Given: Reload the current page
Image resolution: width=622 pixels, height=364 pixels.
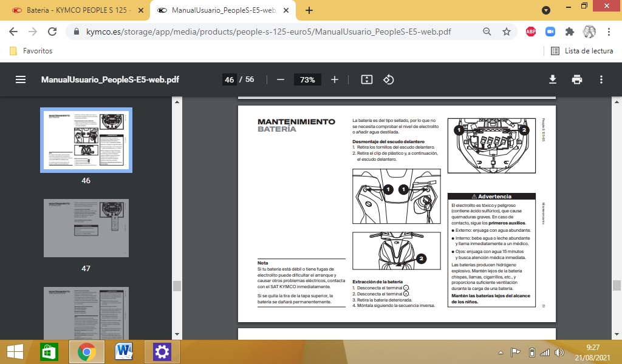Looking at the screenshot, I should point(52,32).
